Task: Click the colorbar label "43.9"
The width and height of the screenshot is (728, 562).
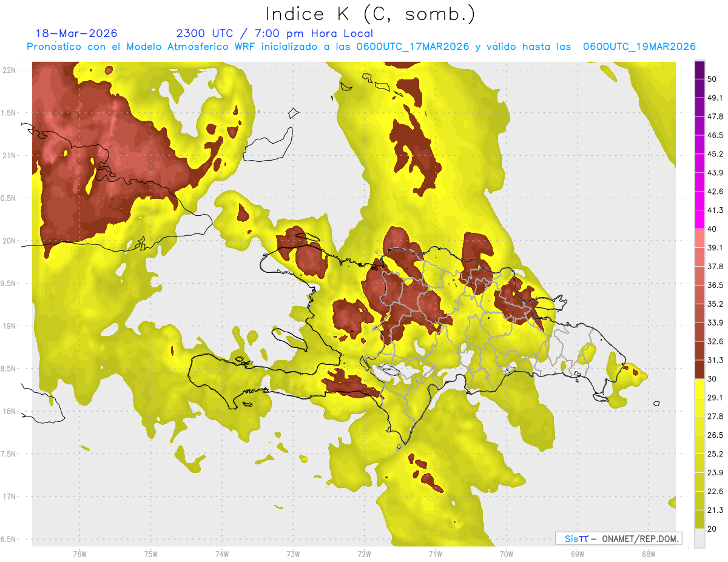Action: click(715, 173)
